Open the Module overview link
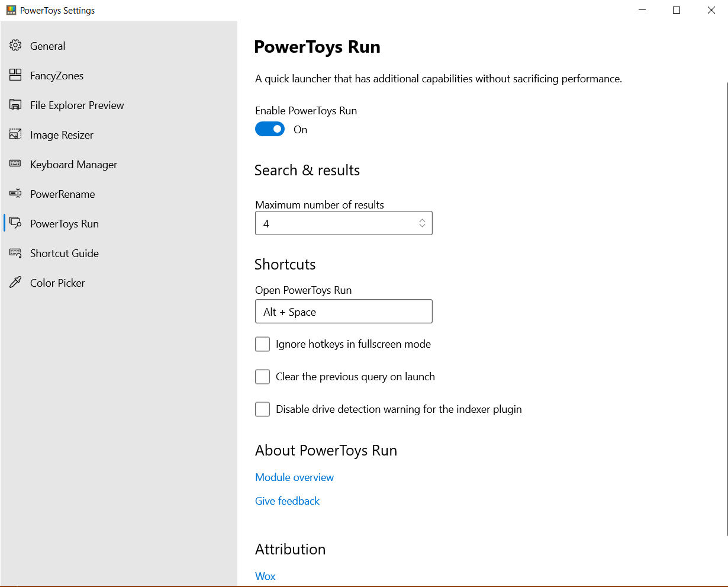Screen dimensions: 728x587 294,477
